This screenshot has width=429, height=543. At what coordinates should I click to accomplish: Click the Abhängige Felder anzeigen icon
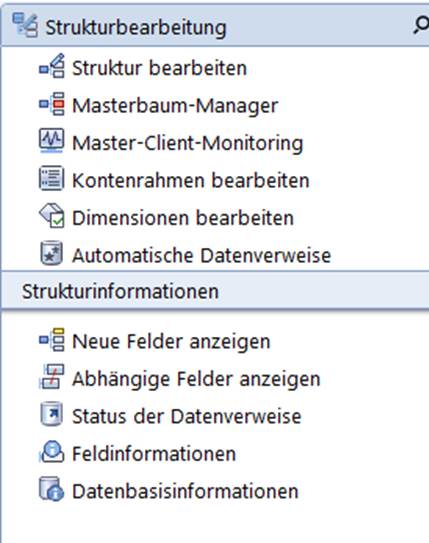[52, 376]
